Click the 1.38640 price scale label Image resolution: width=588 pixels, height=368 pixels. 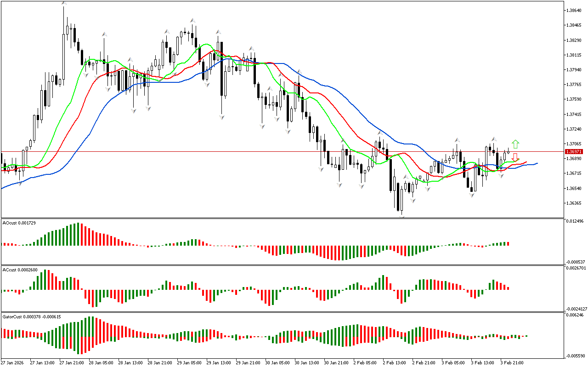point(575,10)
